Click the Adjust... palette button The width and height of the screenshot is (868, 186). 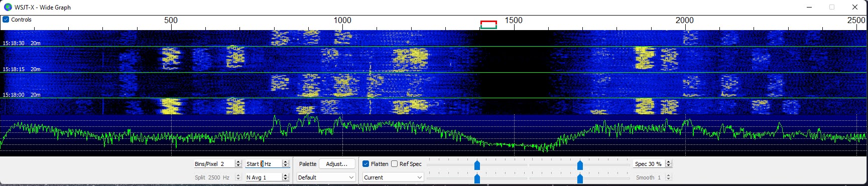pos(337,164)
